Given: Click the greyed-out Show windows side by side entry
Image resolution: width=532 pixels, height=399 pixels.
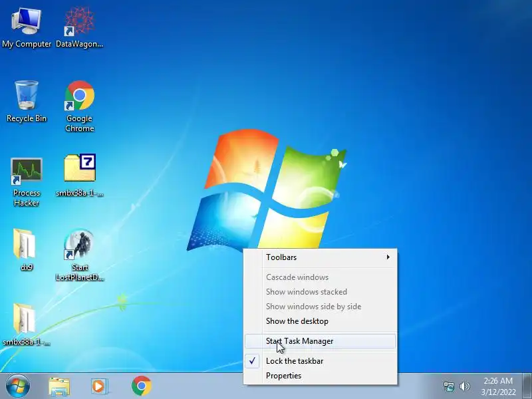Looking at the screenshot, I should point(321,307).
